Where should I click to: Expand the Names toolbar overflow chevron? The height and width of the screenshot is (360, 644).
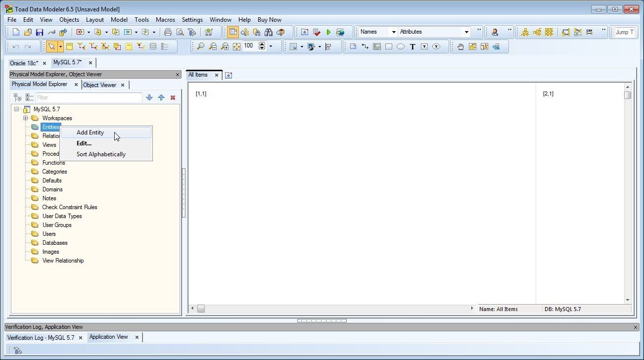[479, 31]
